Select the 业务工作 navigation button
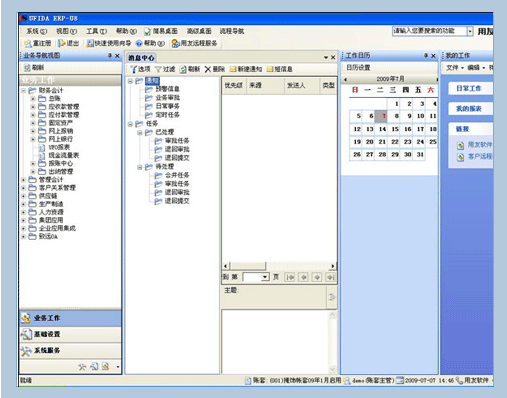 [x=70, y=318]
